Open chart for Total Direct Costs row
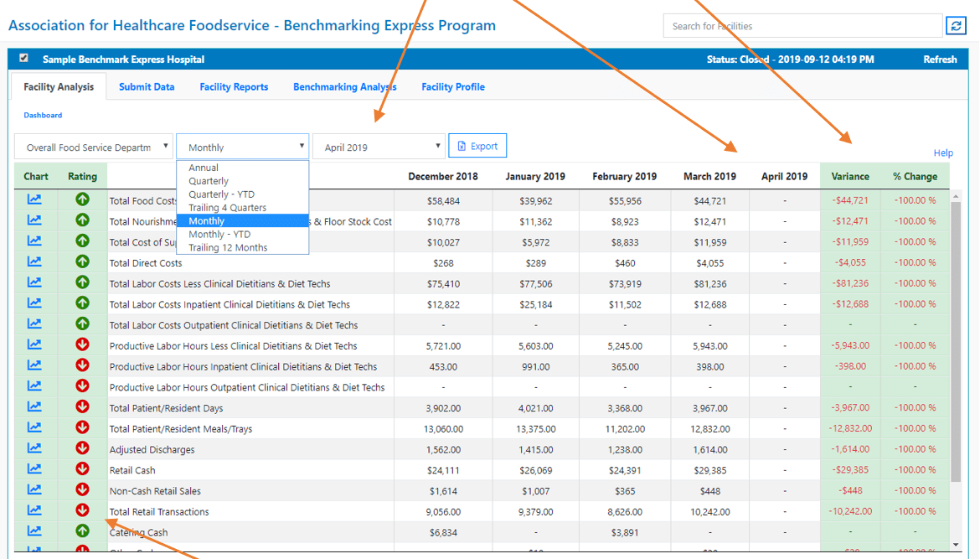Viewport: 980px width, 559px height. 34,261
